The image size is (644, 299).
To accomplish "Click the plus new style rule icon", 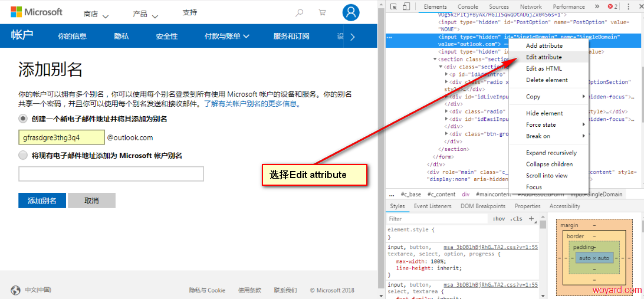I will pos(531,218).
